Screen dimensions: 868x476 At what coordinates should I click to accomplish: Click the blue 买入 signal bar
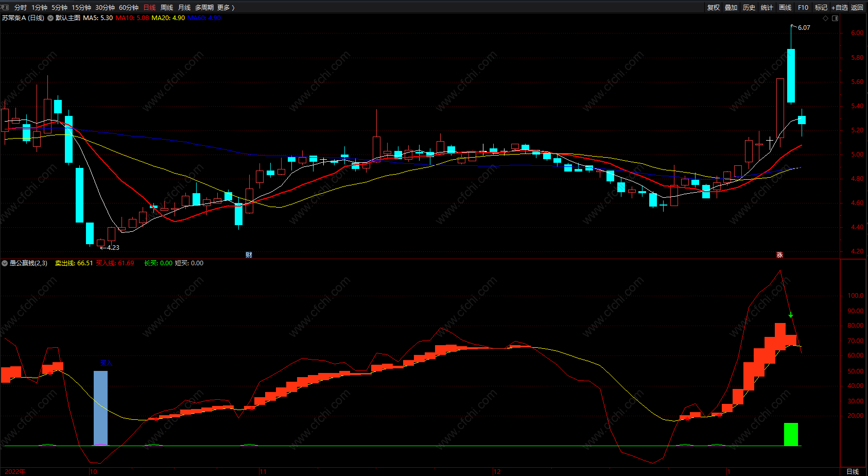click(x=100, y=408)
